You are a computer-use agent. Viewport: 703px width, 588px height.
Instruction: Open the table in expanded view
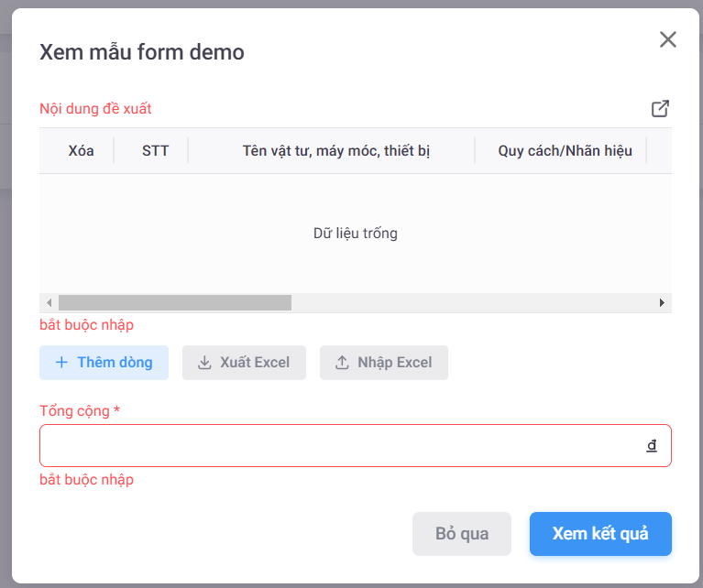(660, 109)
